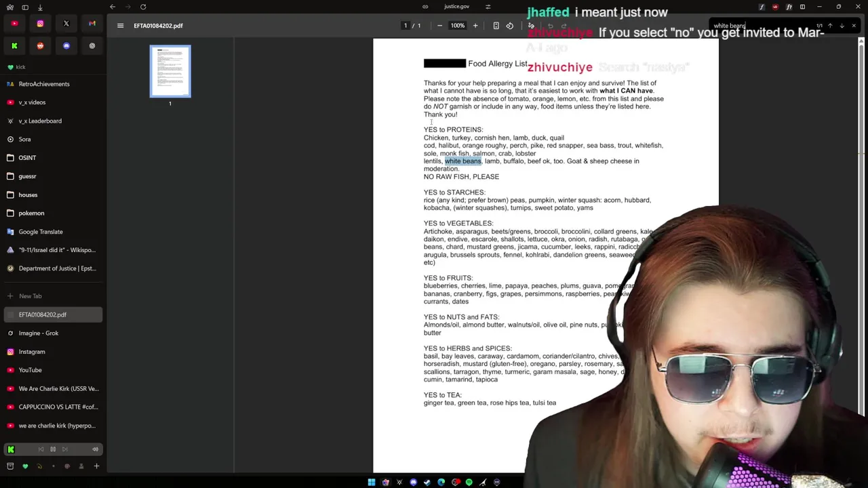868x488 pixels.
Task: Close the PDF find bar
Action: (854, 26)
